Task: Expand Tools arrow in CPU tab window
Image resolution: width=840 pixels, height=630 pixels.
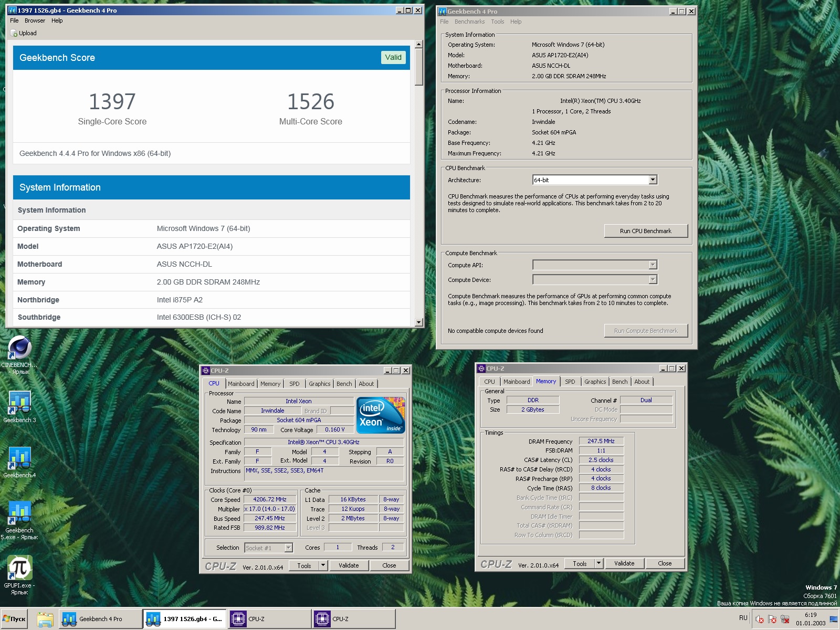Action: point(323,565)
